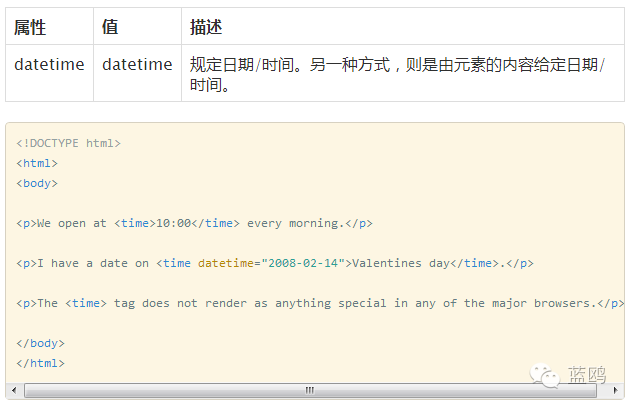Click the 'tag does not render' code line
The image size is (627, 406).
click(x=320, y=303)
